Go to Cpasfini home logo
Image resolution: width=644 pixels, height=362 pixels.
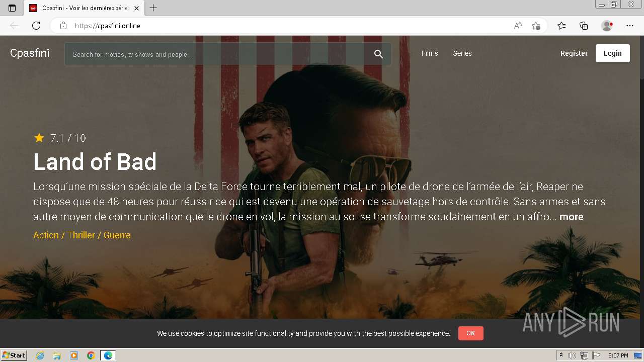30,53
